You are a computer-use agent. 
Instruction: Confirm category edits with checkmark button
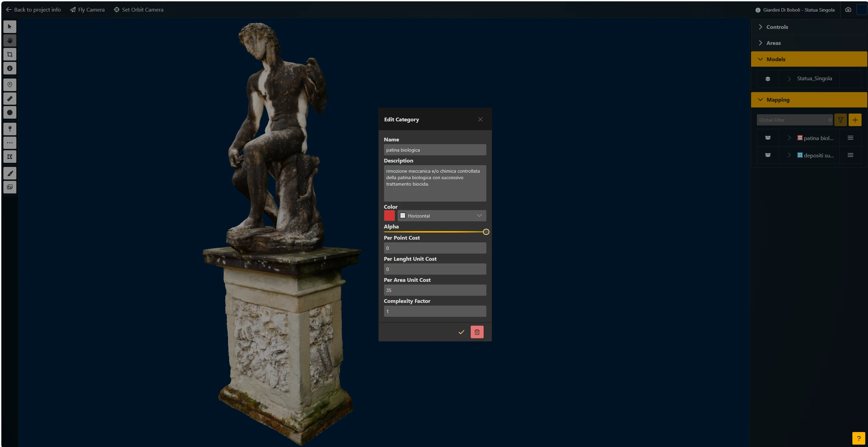point(461,332)
